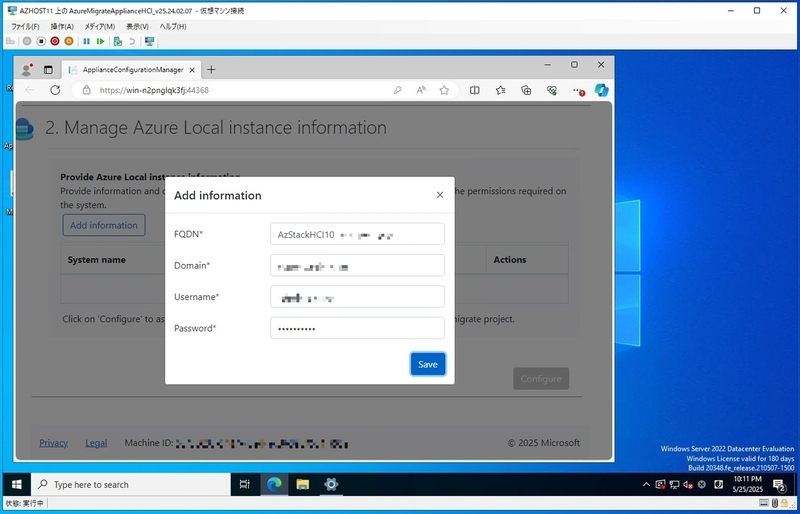Open the ヘルプ(H) menu
Viewport: 800px width, 514px height.
tap(173, 27)
